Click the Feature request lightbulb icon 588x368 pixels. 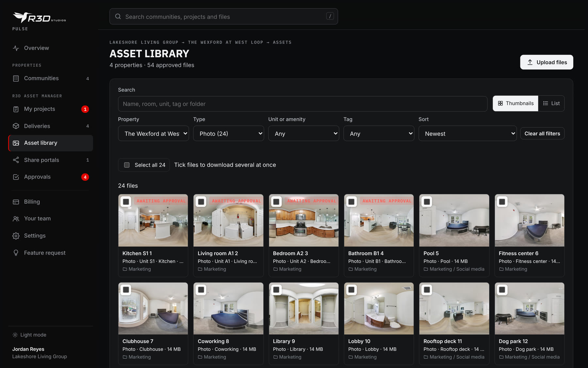[16, 253]
